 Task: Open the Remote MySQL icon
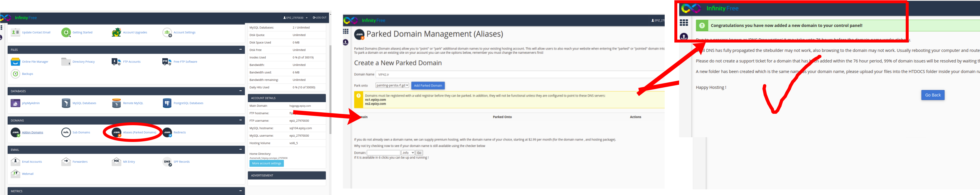coord(117,103)
